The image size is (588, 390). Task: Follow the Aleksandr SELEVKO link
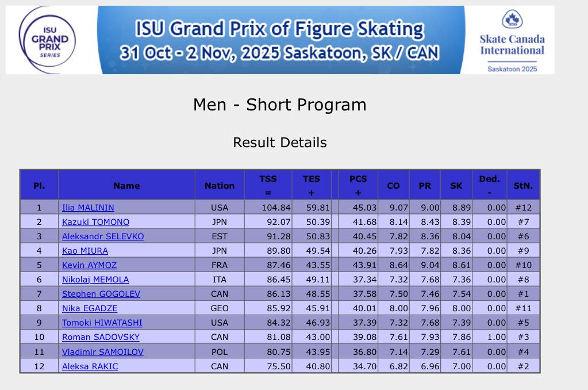coord(103,236)
